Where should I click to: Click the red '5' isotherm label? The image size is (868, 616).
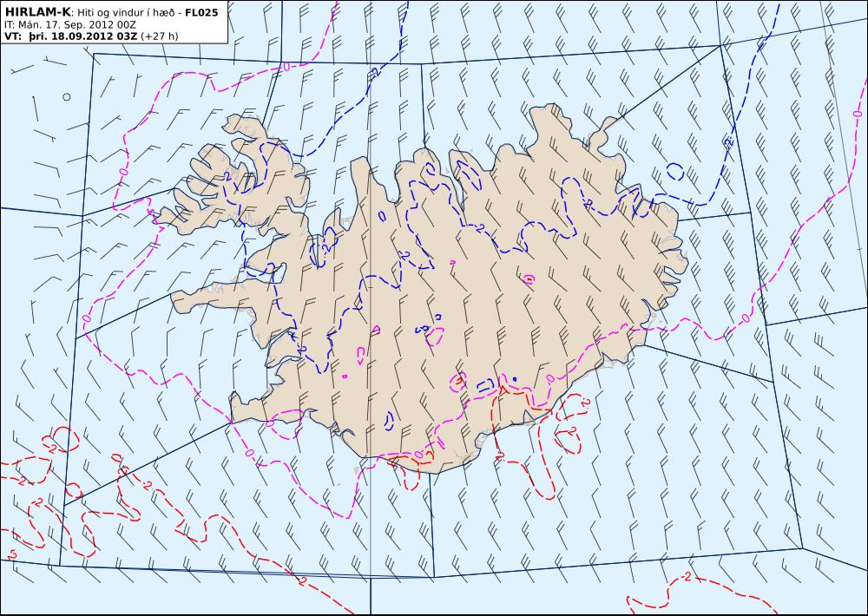click(x=13, y=554)
